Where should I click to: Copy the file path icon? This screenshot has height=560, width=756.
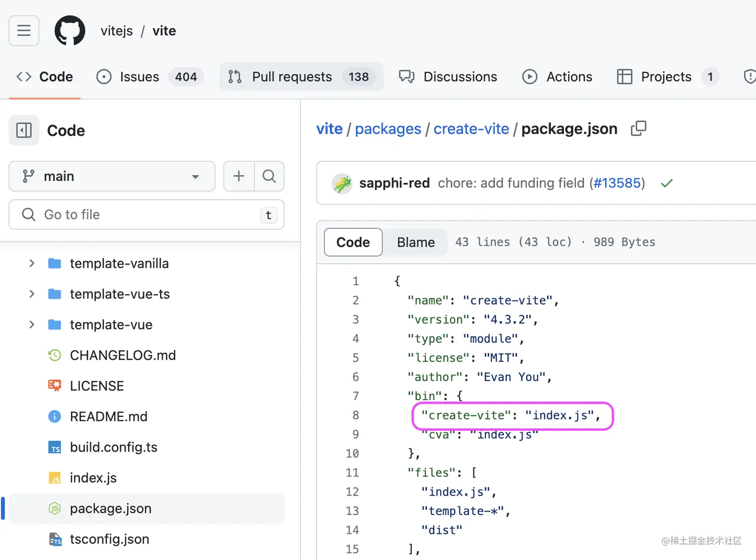coord(638,128)
